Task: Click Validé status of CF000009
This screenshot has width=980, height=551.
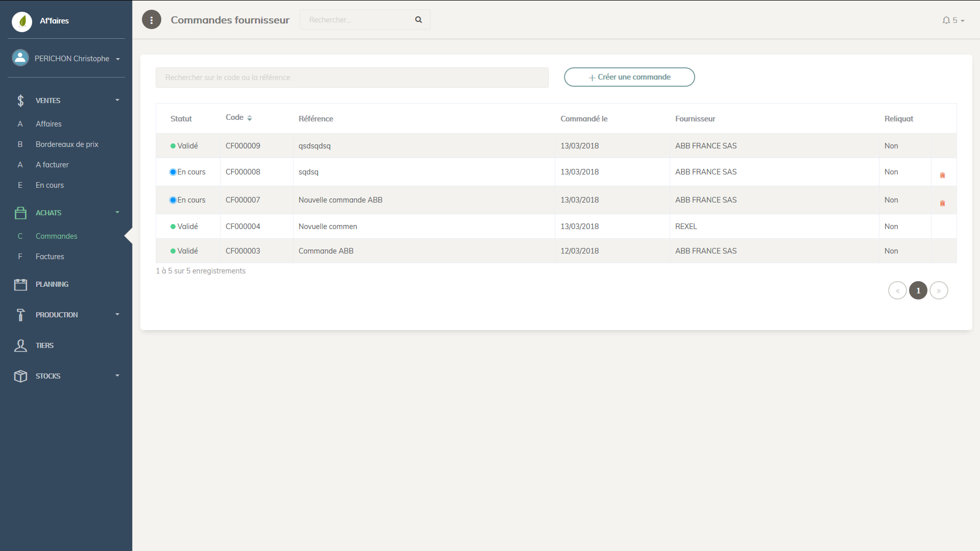Action: pyautogui.click(x=184, y=146)
